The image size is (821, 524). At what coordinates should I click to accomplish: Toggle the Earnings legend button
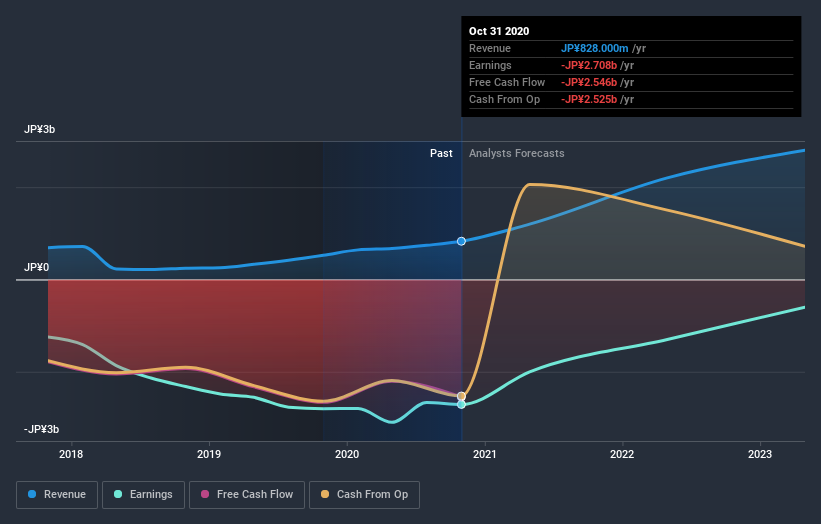click(x=143, y=495)
